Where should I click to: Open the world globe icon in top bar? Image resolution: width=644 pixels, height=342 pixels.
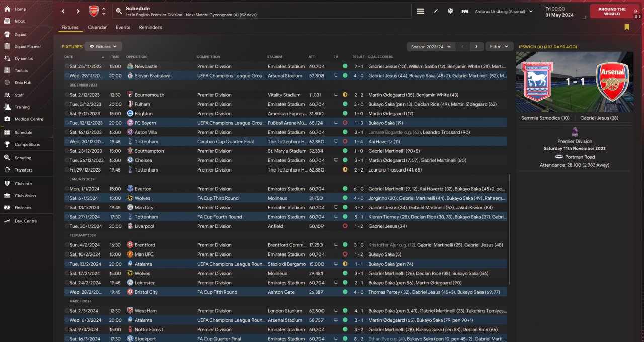tap(450, 11)
